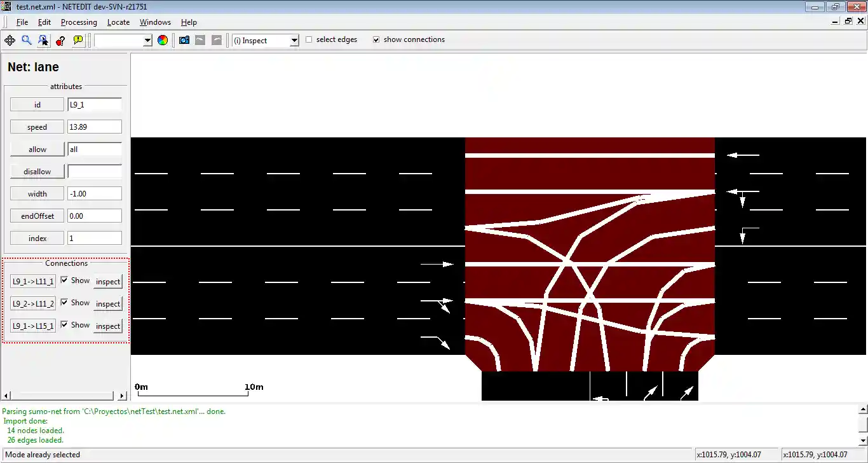Image resolution: width=868 pixels, height=463 pixels.
Task: Inspect the L9_1->L11_1 connection
Action: click(x=108, y=281)
